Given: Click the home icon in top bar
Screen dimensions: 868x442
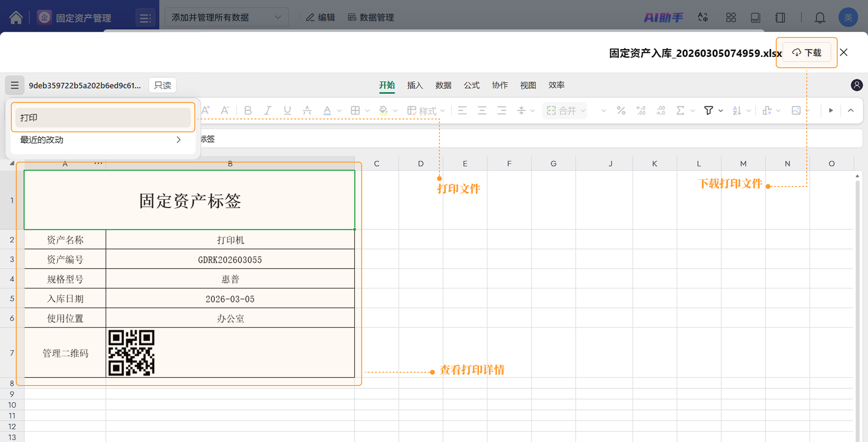Looking at the screenshot, I should pos(16,18).
